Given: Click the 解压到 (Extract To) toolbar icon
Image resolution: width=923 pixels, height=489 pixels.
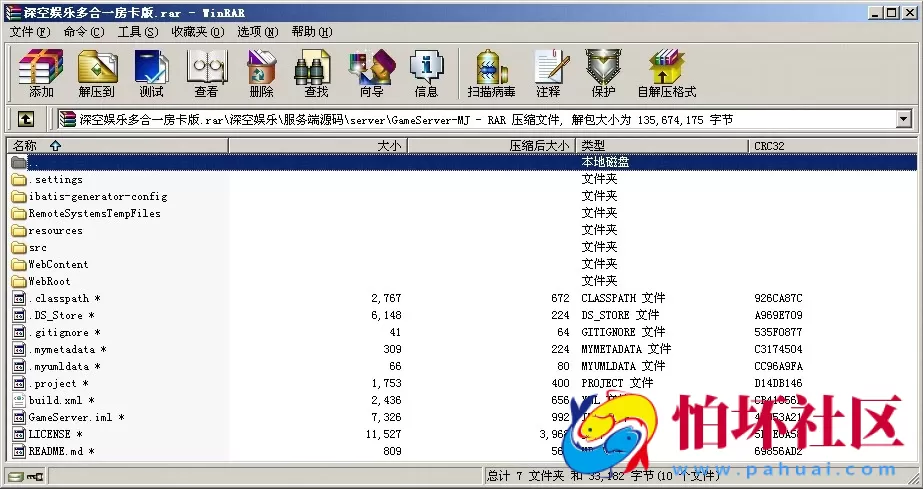Looking at the screenshot, I should click(x=97, y=73).
